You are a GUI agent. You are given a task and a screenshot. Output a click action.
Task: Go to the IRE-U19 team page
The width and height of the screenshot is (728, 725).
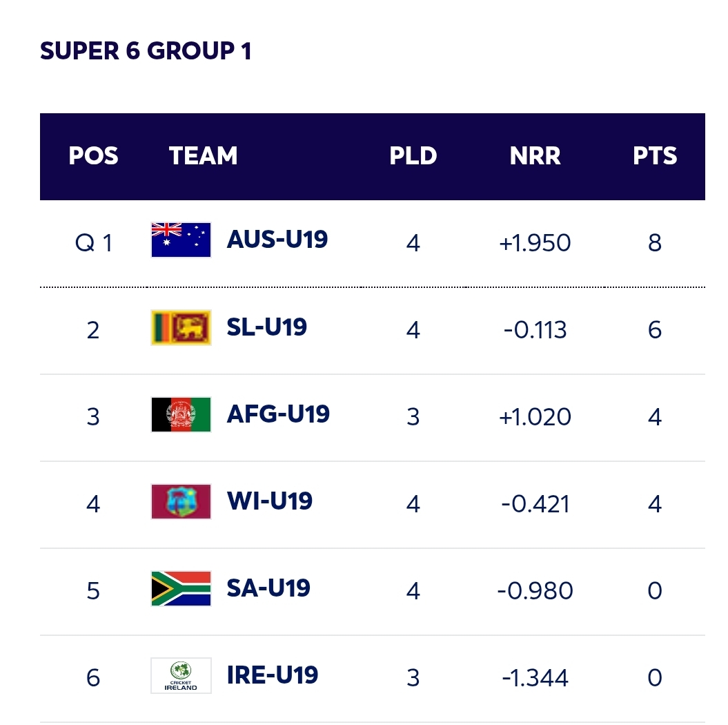272,675
